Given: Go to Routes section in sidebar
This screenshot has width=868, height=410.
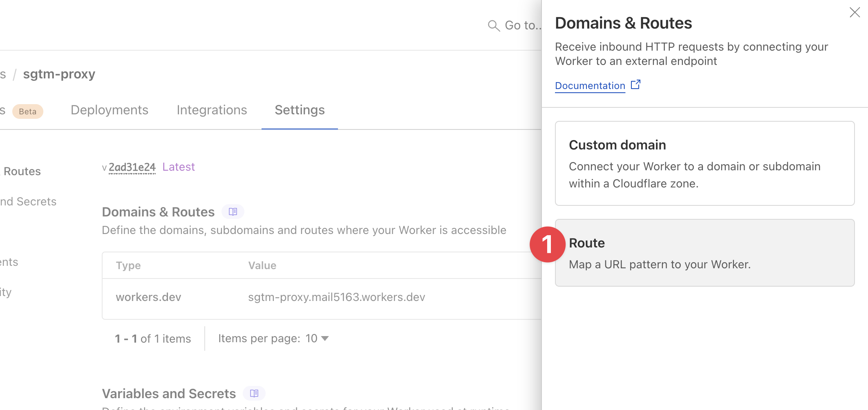Looking at the screenshot, I should [x=22, y=172].
